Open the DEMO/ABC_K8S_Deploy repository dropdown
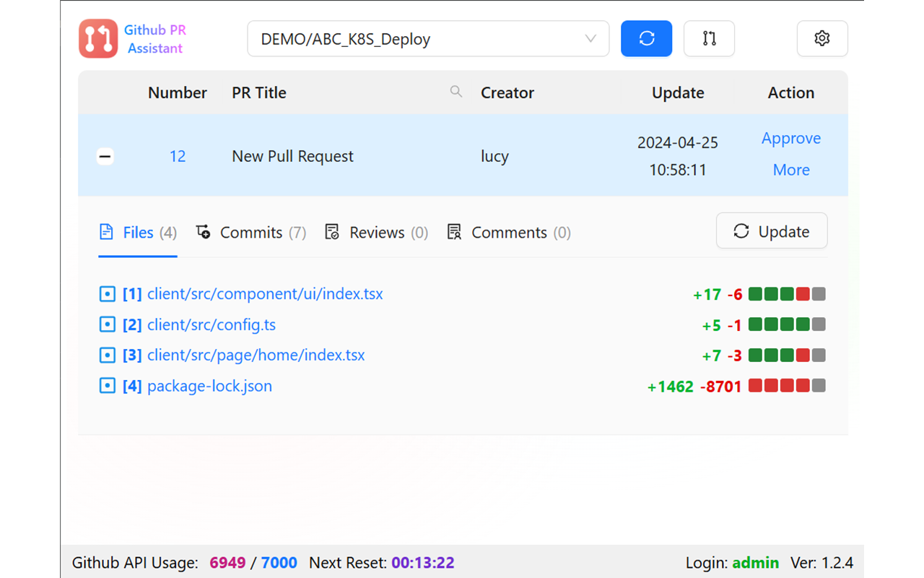 tap(428, 38)
